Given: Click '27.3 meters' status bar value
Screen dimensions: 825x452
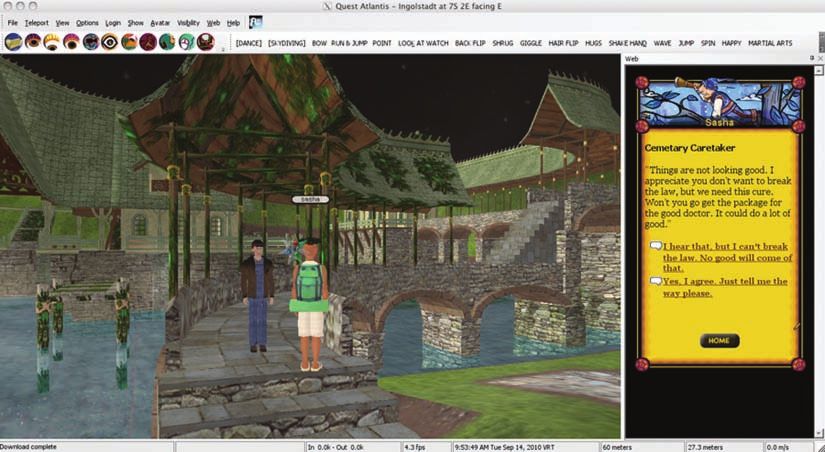Looking at the screenshot, I should (x=706, y=447).
